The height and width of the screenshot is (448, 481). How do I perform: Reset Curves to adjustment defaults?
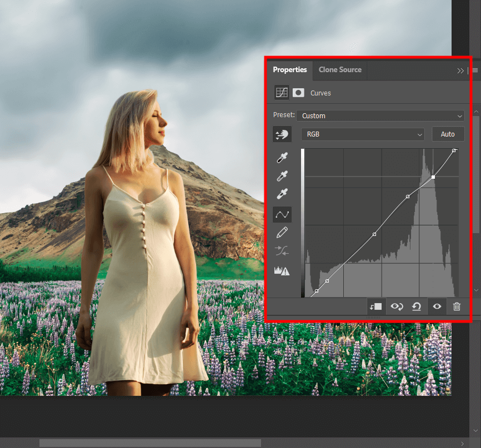pyautogui.click(x=416, y=306)
